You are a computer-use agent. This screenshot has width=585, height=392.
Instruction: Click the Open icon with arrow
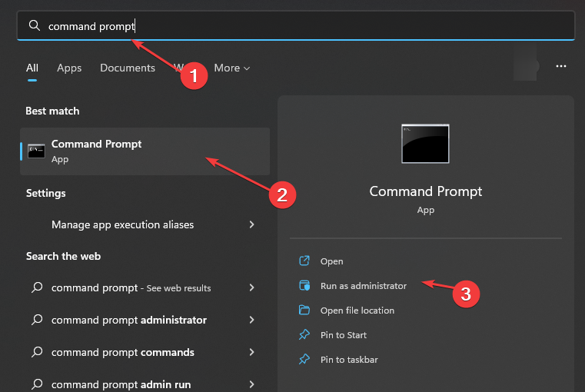(x=304, y=261)
